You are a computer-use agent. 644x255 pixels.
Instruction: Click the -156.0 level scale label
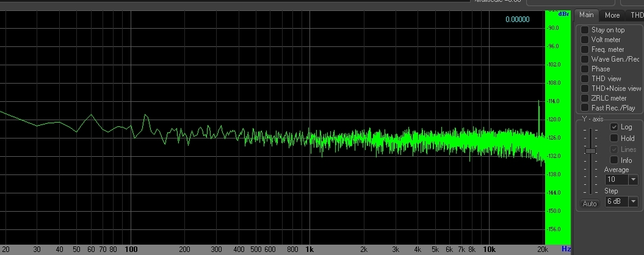click(x=553, y=229)
